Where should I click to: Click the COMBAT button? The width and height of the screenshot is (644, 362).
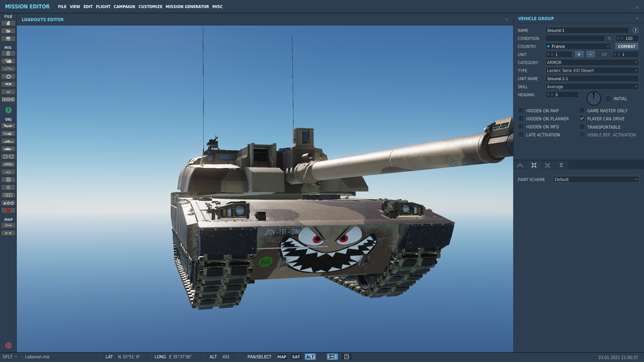click(x=627, y=46)
